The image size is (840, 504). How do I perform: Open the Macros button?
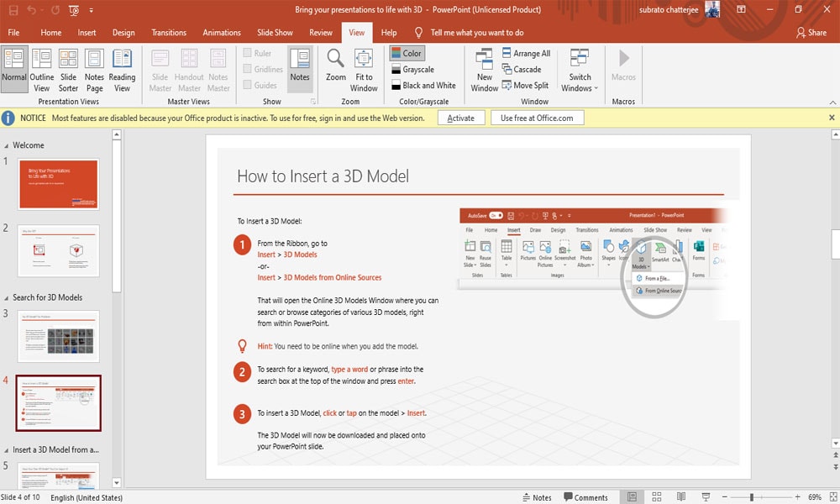coord(623,65)
